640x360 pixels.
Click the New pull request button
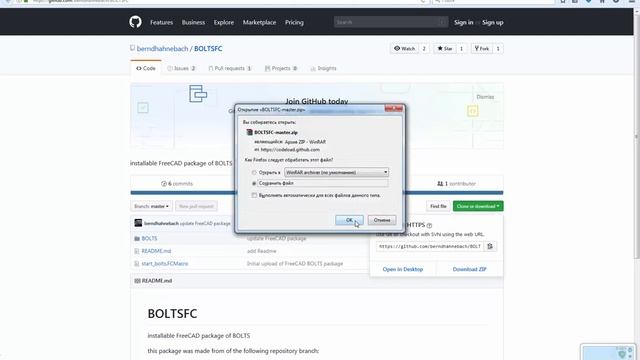tap(196, 206)
